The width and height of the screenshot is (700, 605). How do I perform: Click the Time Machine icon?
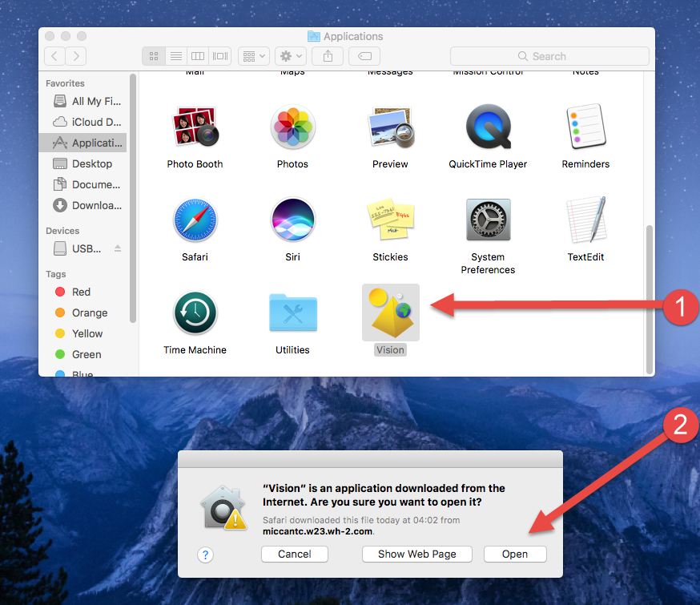pyautogui.click(x=195, y=313)
